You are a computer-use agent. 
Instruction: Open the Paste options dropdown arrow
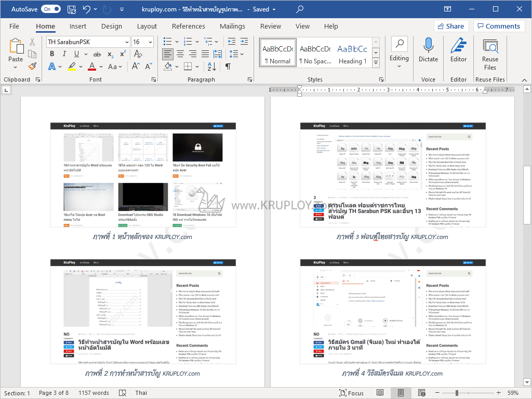click(16, 67)
